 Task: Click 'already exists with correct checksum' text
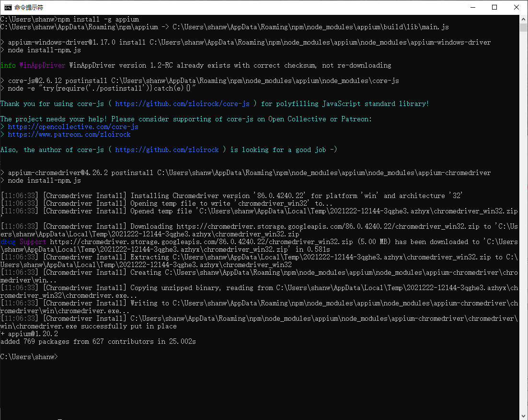(x=246, y=65)
